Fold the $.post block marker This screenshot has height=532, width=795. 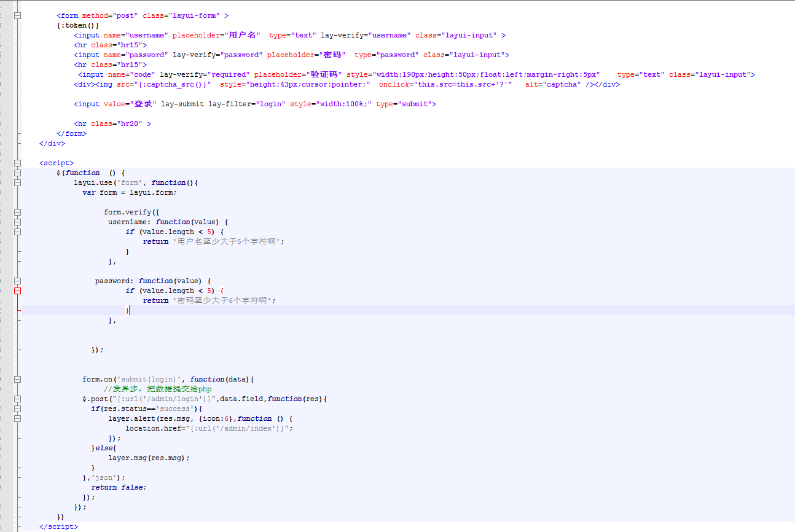17,399
